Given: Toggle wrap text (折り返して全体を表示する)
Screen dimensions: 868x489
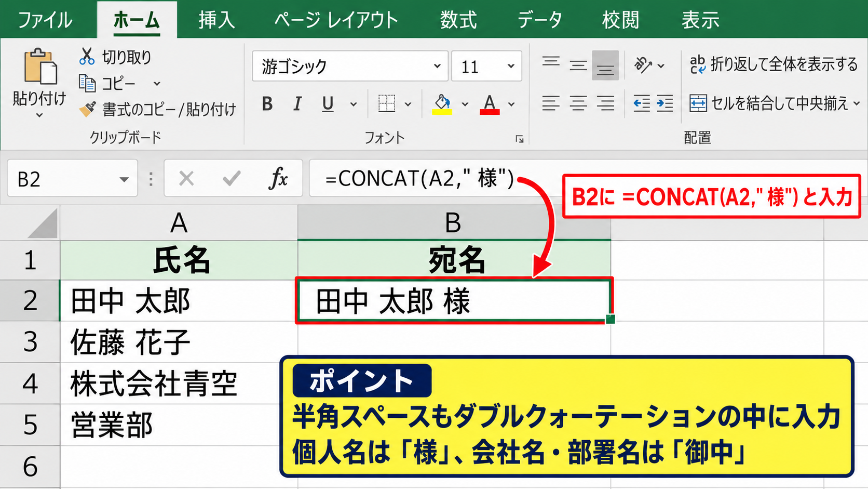Looking at the screenshot, I should [774, 64].
